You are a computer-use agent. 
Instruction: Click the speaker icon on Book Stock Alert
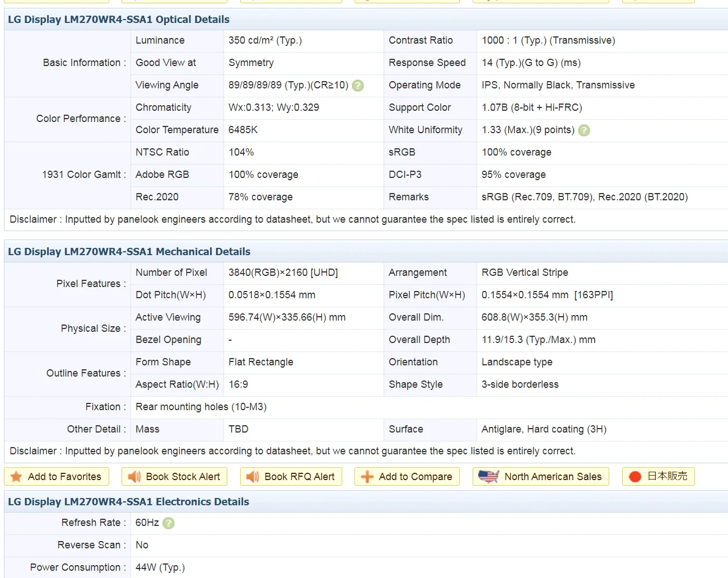click(134, 477)
